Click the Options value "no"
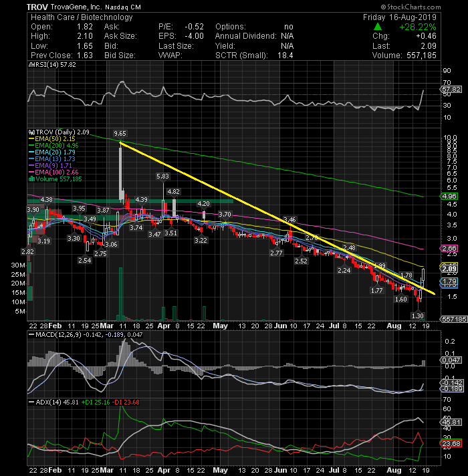The height and width of the screenshot is (476, 468). [289, 27]
